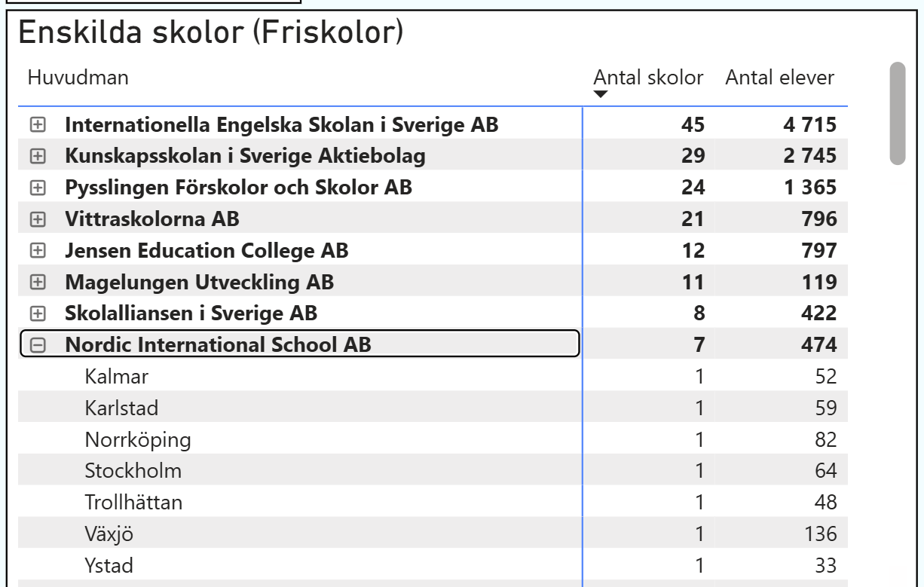Expand Kunskapsskolan i Sverige Aktiebolag row
This screenshot has height=587, width=924.
click(36, 157)
